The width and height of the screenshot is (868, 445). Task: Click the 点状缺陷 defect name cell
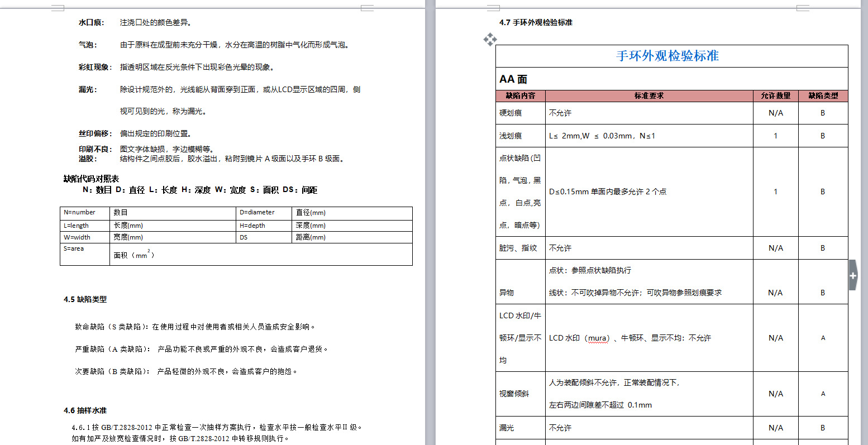click(521, 192)
